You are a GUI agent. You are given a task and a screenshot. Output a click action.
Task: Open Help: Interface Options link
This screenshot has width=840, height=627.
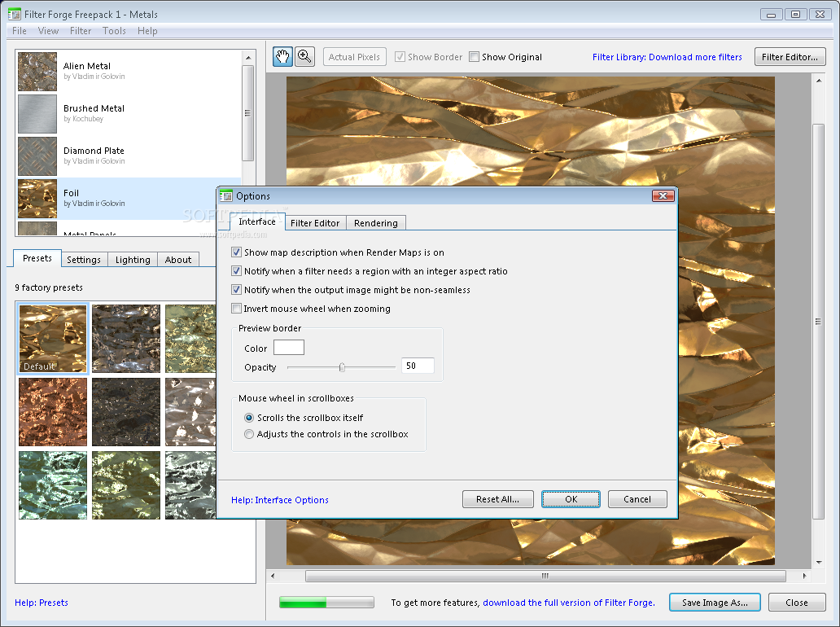(280, 500)
